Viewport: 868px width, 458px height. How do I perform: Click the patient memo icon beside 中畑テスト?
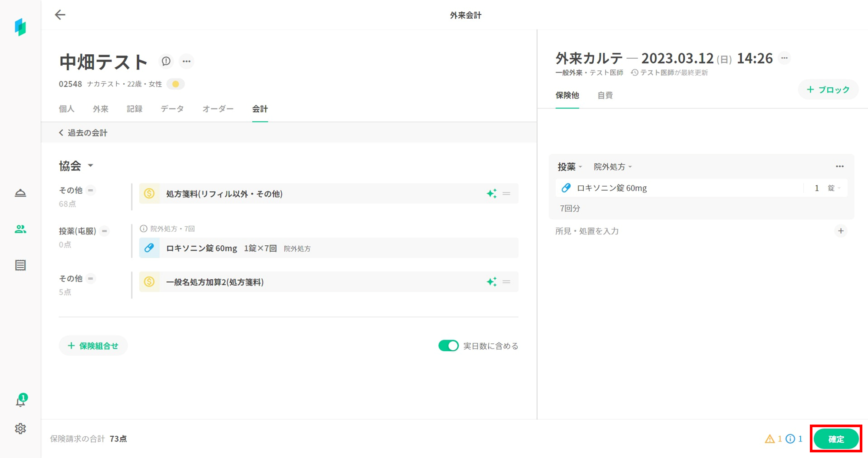point(166,61)
